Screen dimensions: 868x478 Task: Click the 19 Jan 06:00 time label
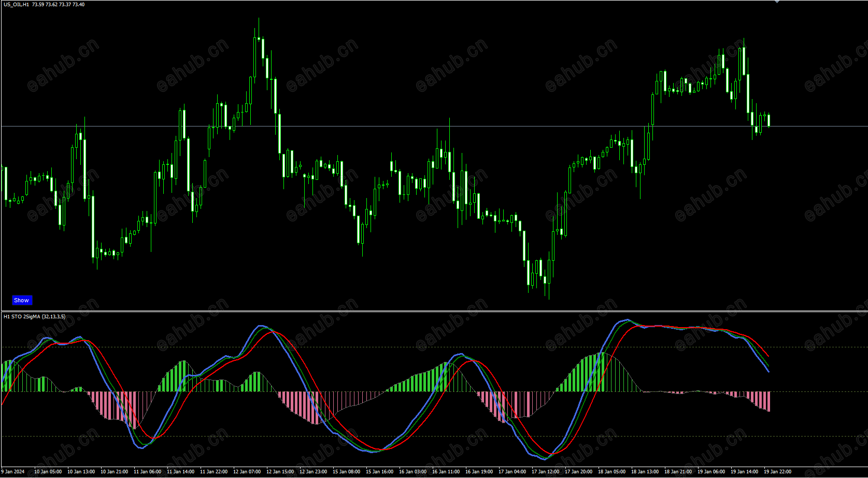(711, 472)
